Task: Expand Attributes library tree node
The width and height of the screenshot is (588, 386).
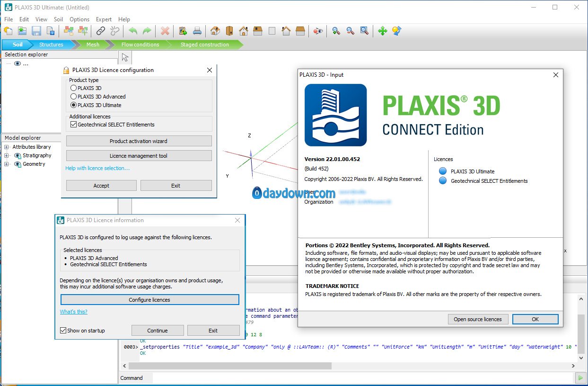Action: pyautogui.click(x=6, y=147)
